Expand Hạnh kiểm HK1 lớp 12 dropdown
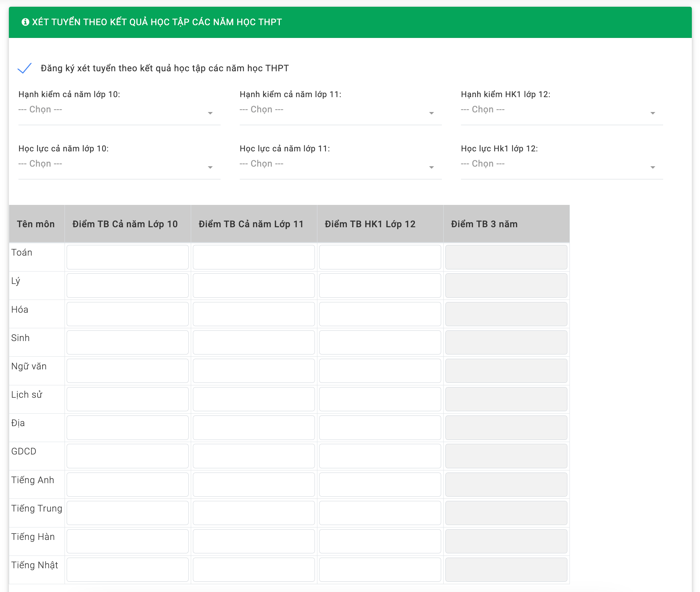This screenshot has width=700, height=592. pyautogui.click(x=562, y=110)
